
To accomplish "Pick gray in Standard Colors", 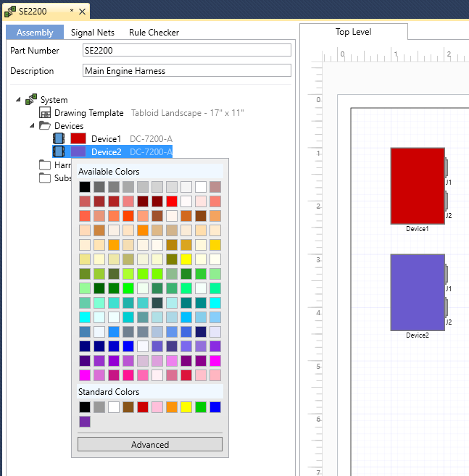I will pos(99,407).
